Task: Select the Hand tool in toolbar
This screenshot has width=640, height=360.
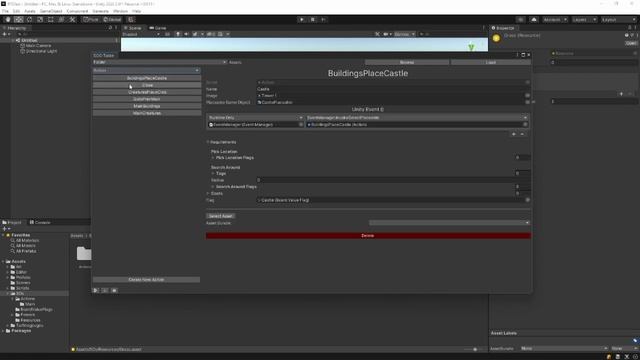Action: pyautogui.click(x=8, y=20)
